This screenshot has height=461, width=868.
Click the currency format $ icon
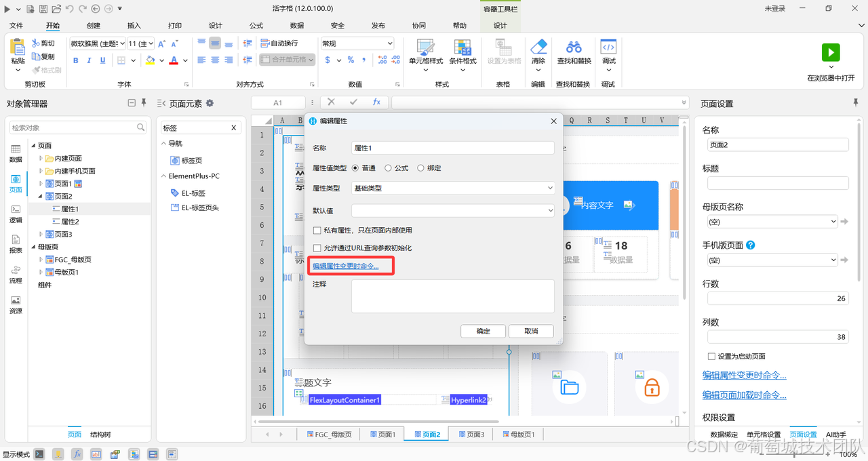[x=328, y=60]
